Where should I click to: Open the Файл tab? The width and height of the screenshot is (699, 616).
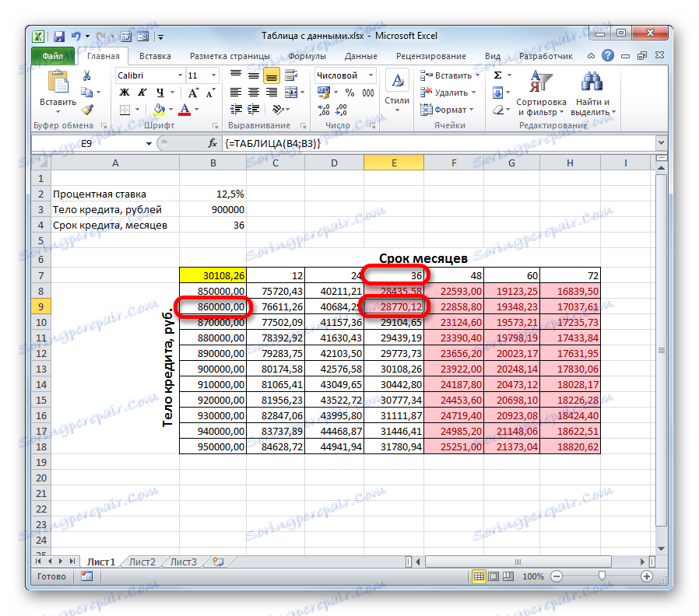(53, 56)
